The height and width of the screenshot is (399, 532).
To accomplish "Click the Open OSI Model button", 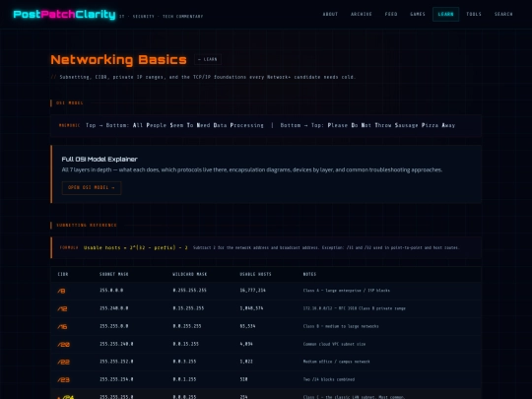I will (x=92, y=187).
